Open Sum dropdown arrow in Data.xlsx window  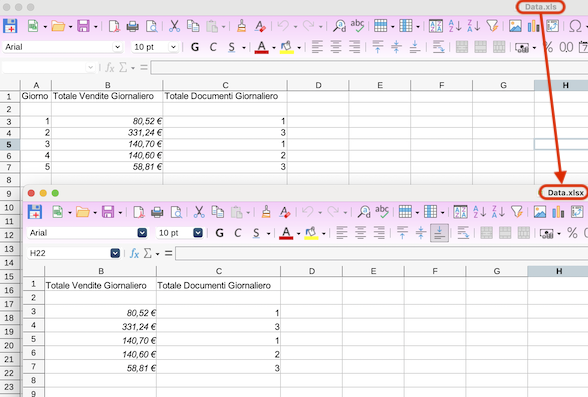click(x=158, y=254)
